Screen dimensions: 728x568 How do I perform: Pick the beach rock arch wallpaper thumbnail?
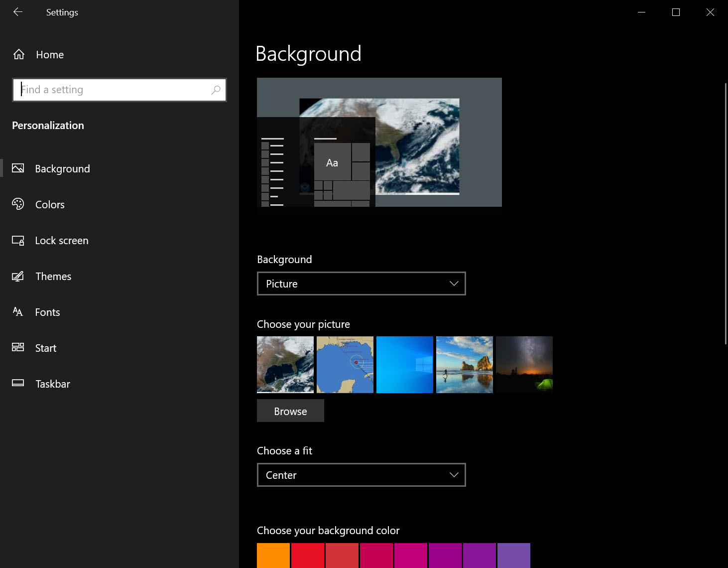click(464, 365)
